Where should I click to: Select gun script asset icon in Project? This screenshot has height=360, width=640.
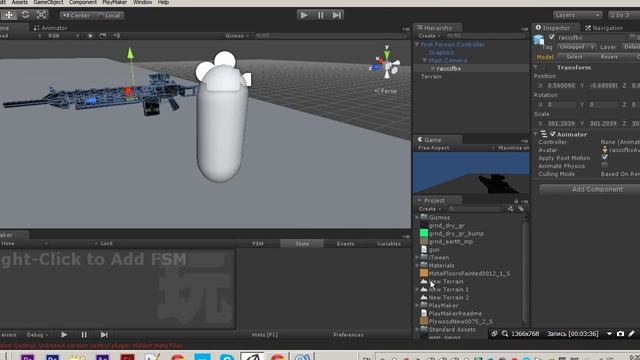(424, 249)
